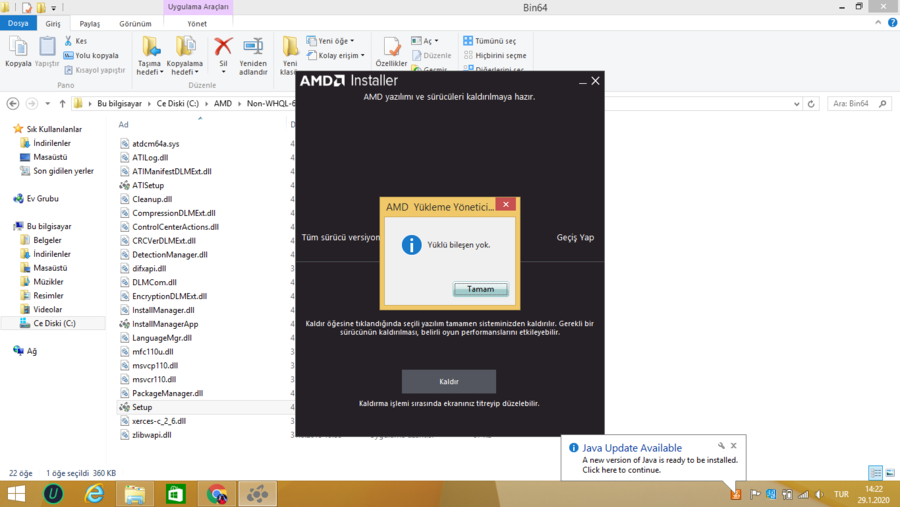Switch to details view icon
This screenshot has width=900, height=507.
click(875, 473)
